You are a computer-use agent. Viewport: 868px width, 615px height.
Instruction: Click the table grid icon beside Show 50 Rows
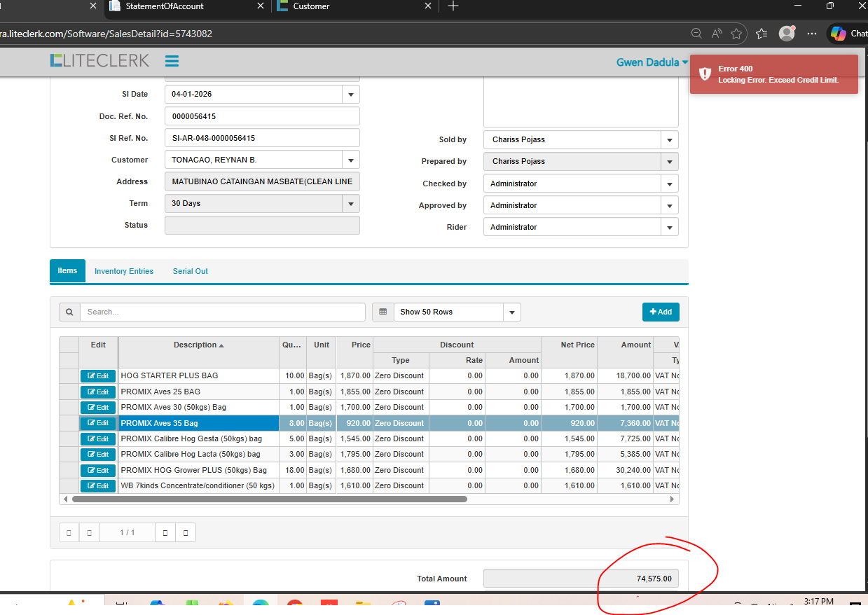[383, 312]
